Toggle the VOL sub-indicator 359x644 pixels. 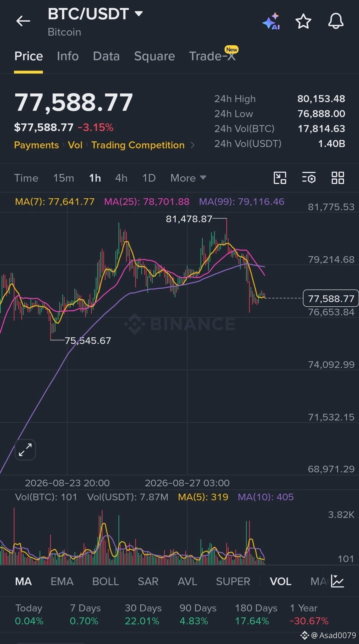click(280, 581)
